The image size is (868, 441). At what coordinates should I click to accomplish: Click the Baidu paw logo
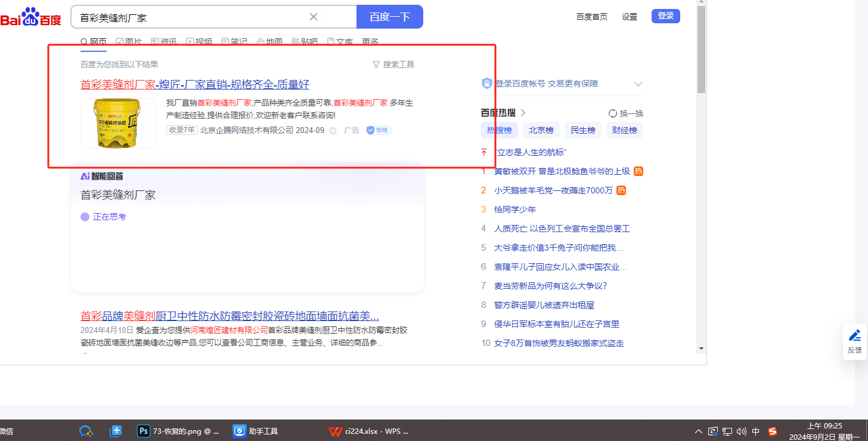(x=30, y=17)
